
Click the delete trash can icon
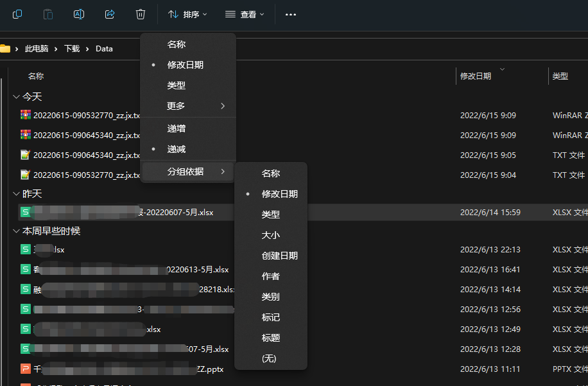tap(141, 14)
